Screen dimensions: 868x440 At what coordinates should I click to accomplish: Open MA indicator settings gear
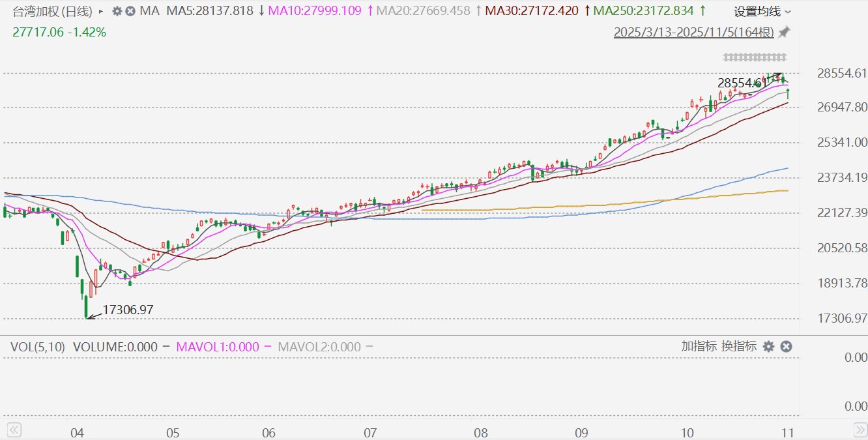coord(117,11)
